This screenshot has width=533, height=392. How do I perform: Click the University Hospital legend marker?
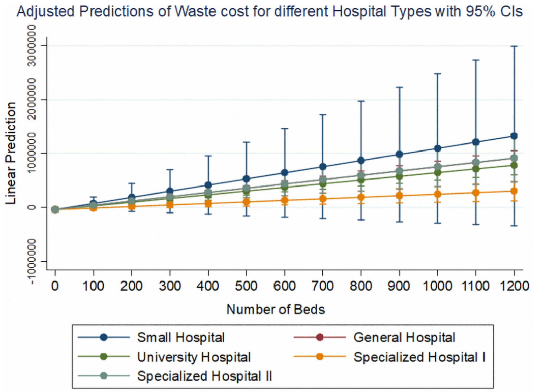pos(104,357)
